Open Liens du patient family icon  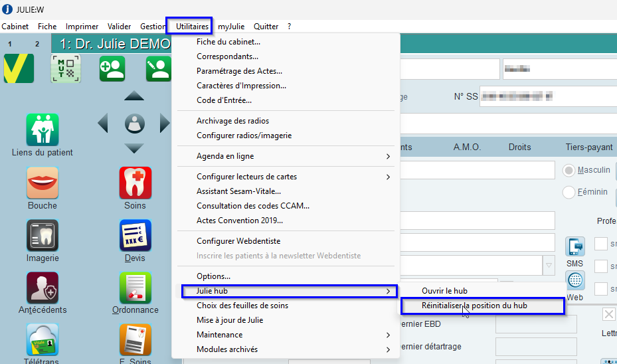[x=43, y=130]
